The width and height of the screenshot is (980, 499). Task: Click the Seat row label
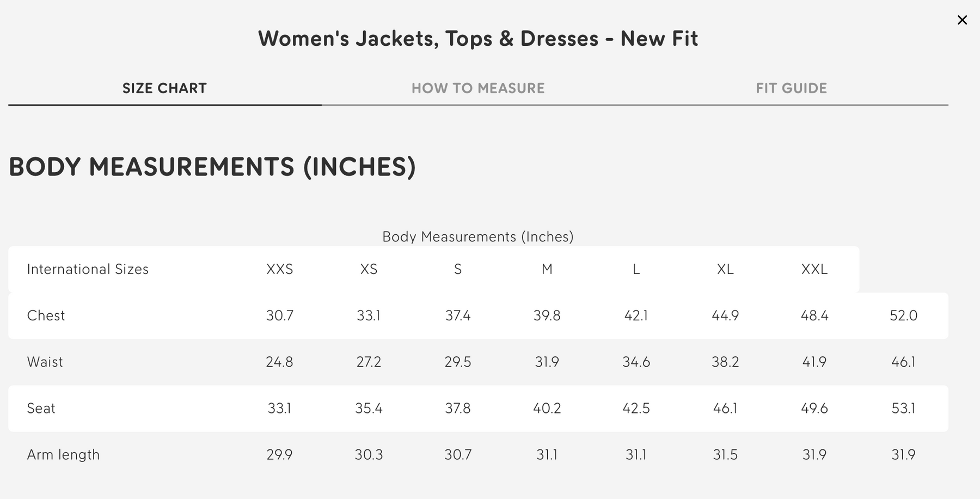(41, 408)
